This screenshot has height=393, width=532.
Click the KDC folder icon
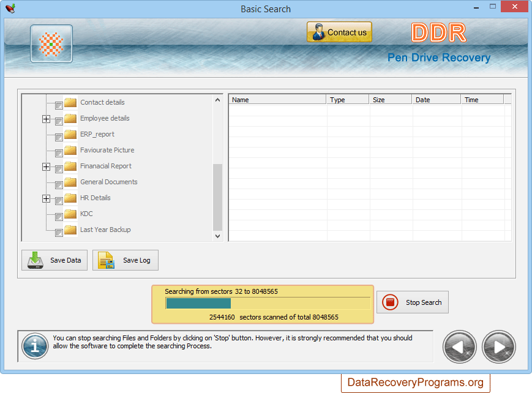point(70,214)
